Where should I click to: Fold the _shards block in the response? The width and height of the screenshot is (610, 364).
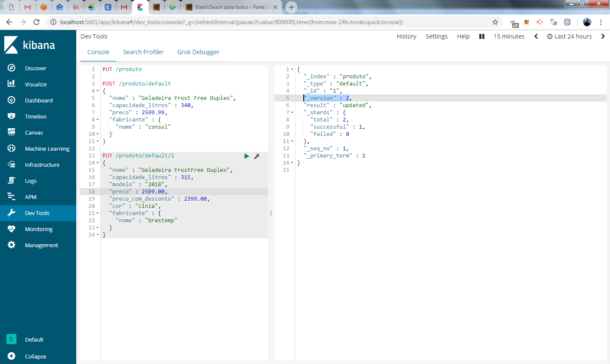(x=292, y=113)
